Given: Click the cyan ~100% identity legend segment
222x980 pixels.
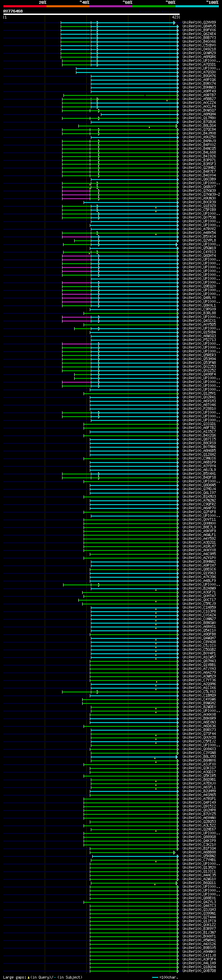Looking at the screenshot, I should (x=197, y=7).
